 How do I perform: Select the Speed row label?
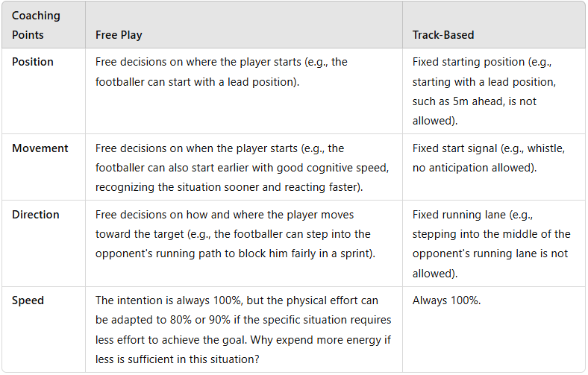point(28,300)
